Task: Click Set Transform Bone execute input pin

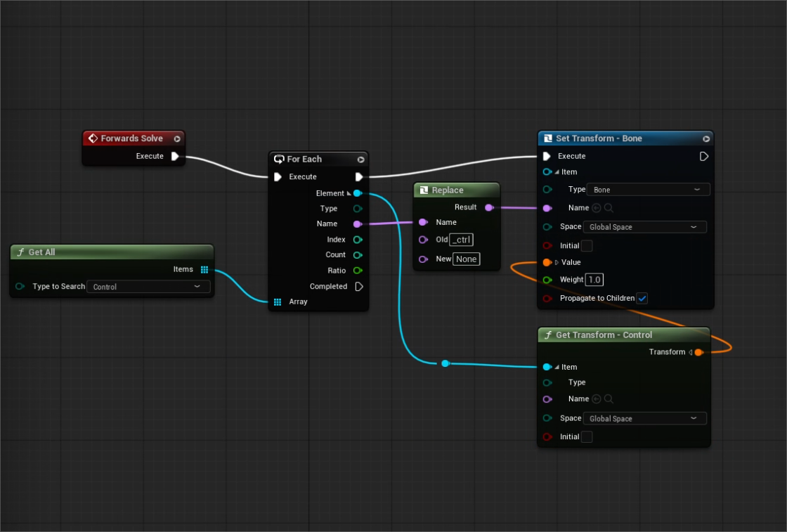Action: pyautogui.click(x=547, y=156)
